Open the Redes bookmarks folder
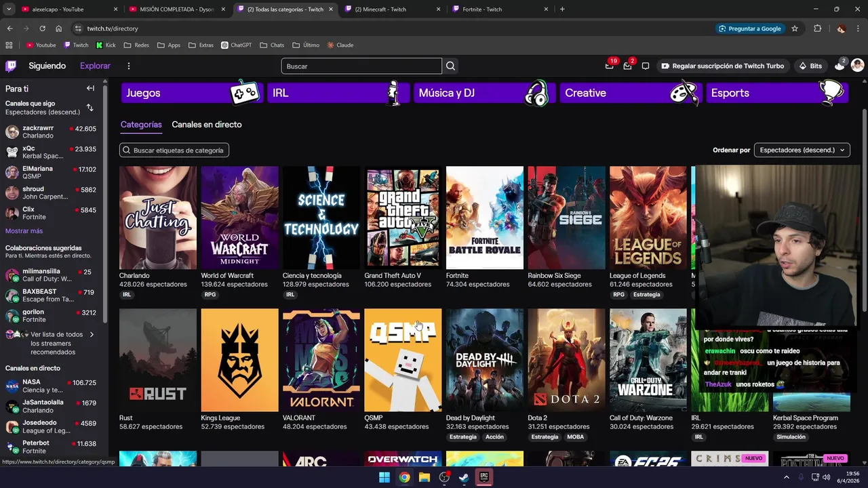This screenshot has width=868, height=488. pyautogui.click(x=136, y=45)
